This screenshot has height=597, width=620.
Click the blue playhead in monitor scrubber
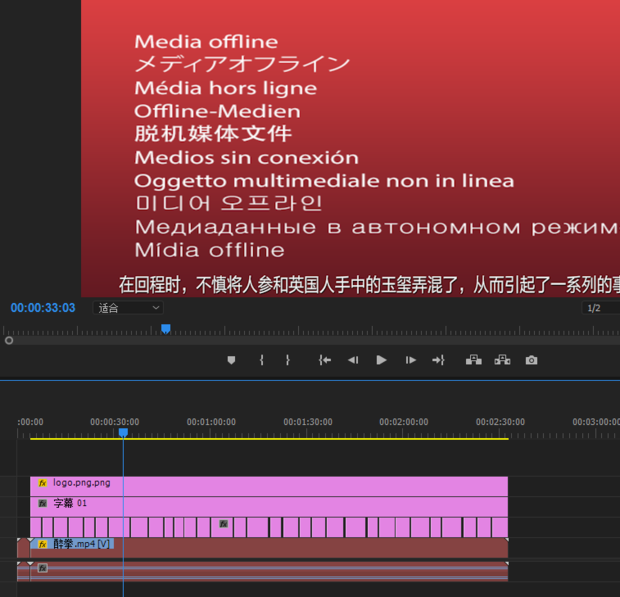[x=166, y=329]
